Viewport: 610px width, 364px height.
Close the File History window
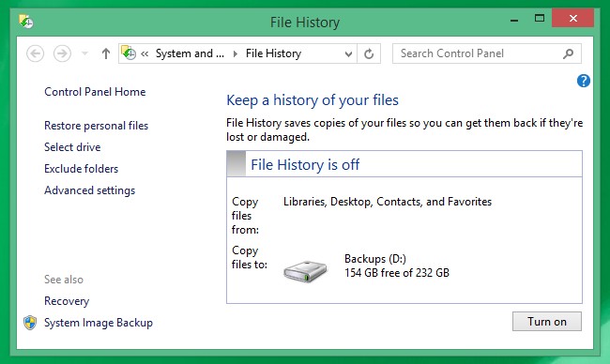pyautogui.click(x=572, y=18)
